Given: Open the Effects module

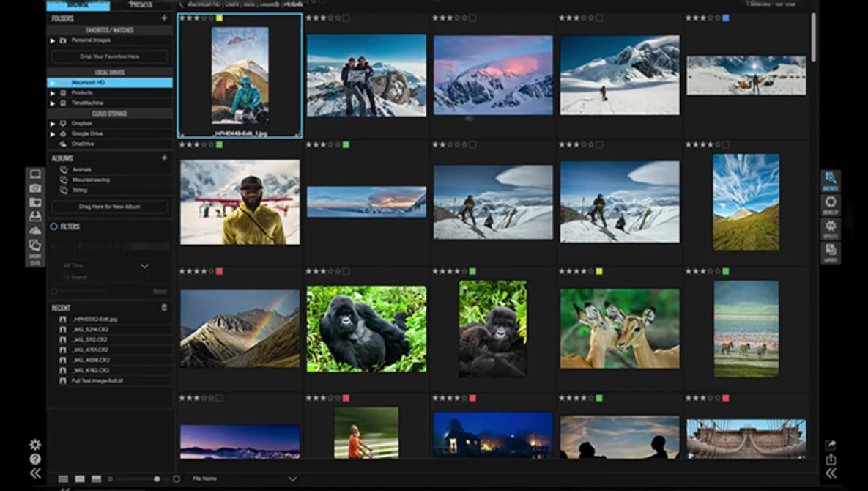Looking at the screenshot, I should [x=831, y=228].
